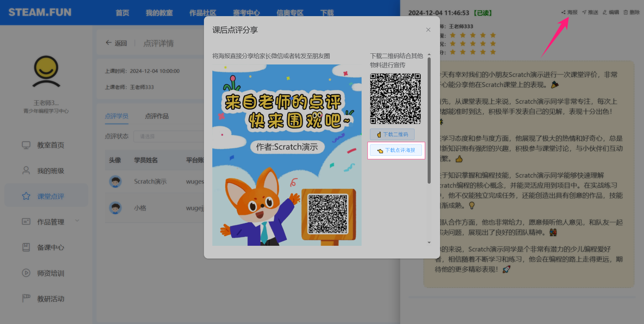Click 编辑 to edit the review

(x=611, y=12)
